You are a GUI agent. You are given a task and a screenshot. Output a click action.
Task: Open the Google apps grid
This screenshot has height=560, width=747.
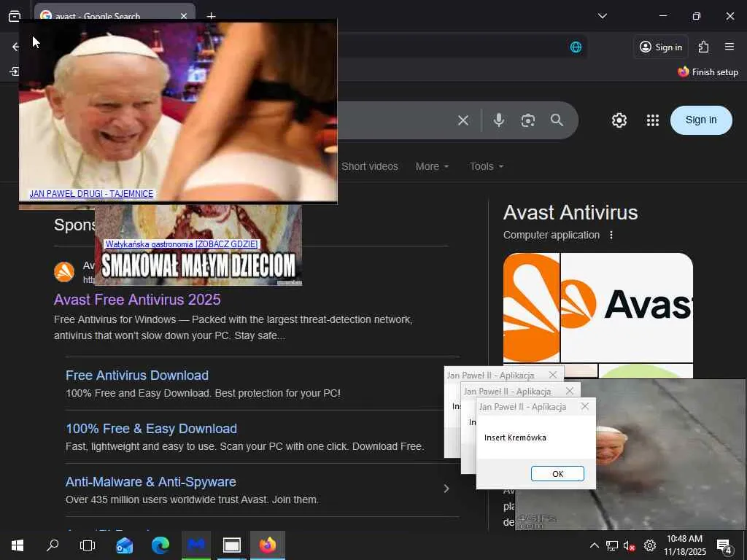tap(653, 120)
